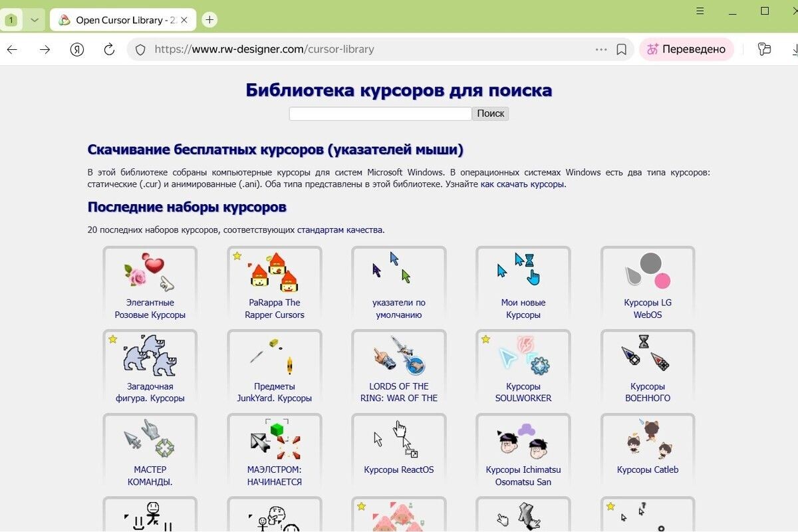This screenshot has height=532, width=798.
Task: Open Курсоры Catleb set icon
Action: click(648, 439)
